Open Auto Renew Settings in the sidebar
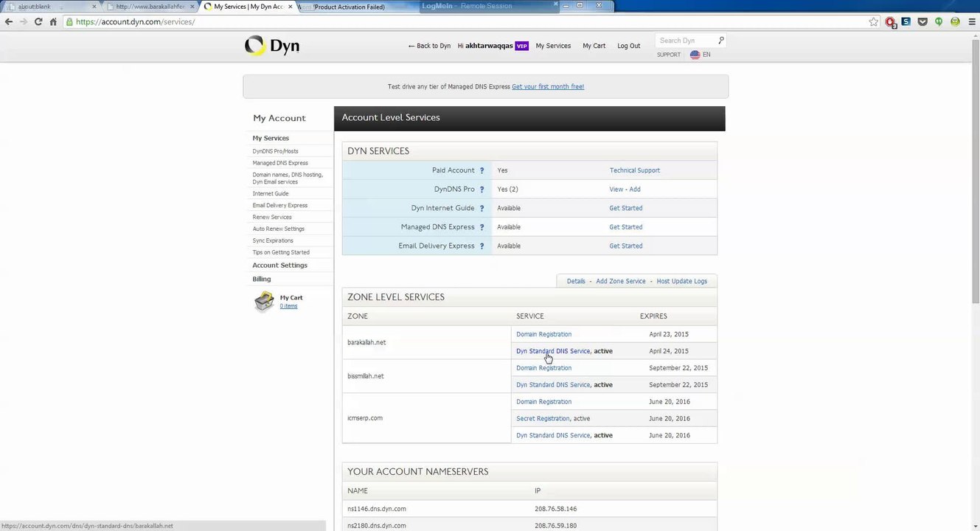This screenshot has height=531, width=980. [x=278, y=229]
